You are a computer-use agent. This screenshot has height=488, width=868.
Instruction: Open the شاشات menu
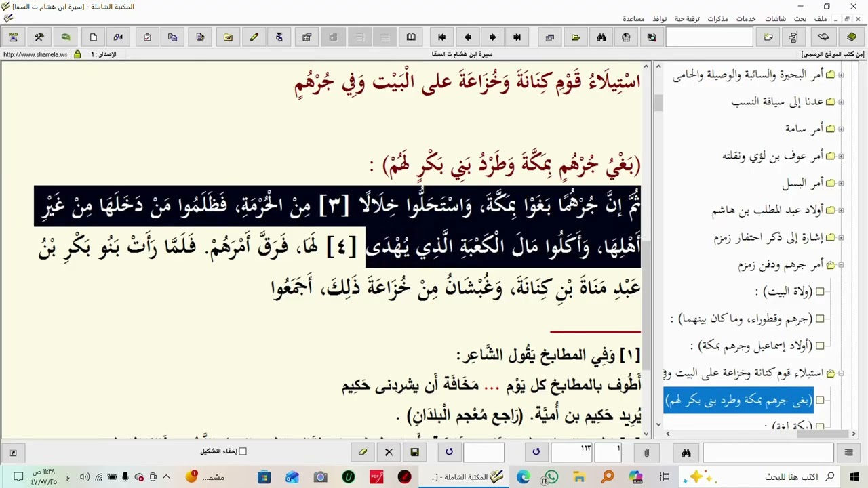tap(775, 19)
